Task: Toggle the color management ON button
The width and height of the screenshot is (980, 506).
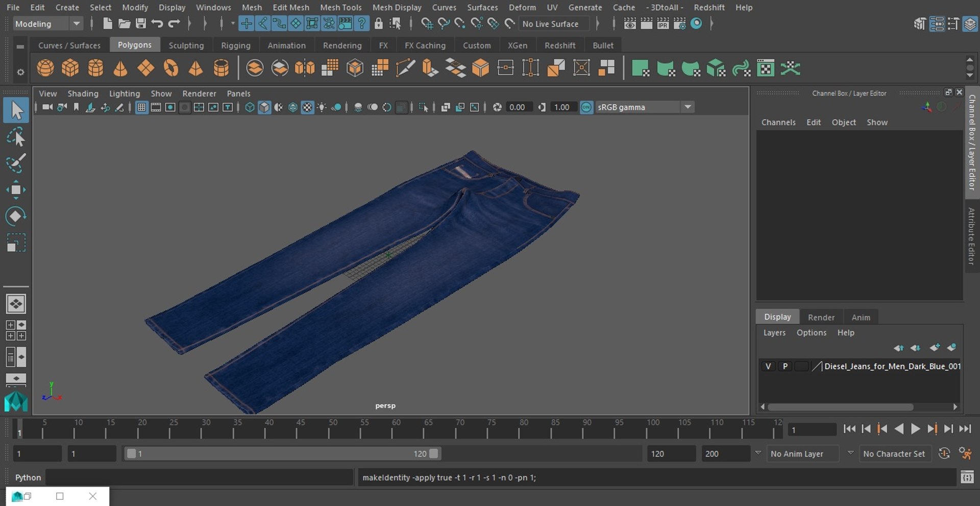Action: click(586, 107)
